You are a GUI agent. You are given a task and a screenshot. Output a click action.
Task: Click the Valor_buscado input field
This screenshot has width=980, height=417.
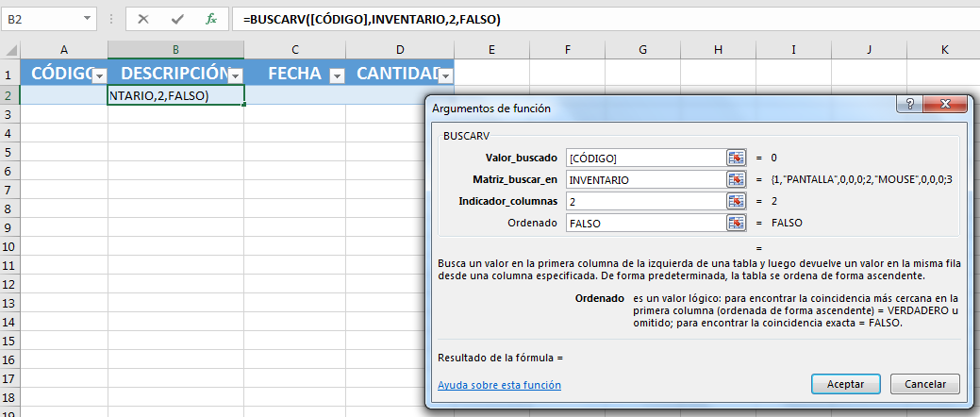coord(645,158)
